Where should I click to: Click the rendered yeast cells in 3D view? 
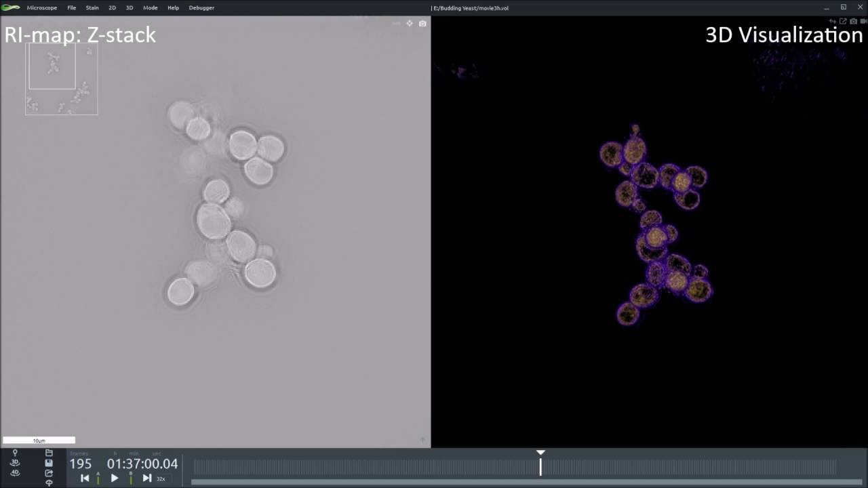(x=655, y=225)
